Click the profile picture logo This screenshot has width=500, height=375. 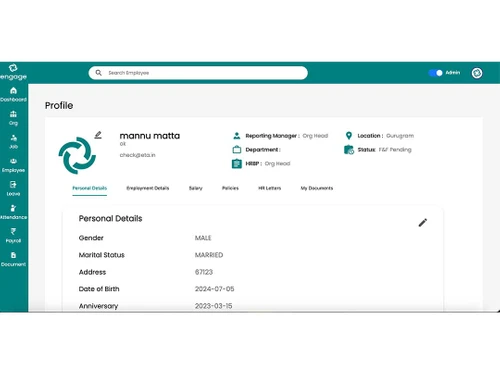pos(77,155)
